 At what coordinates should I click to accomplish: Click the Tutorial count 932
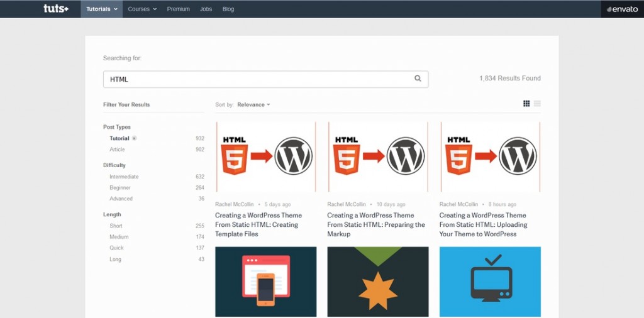click(x=200, y=139)
